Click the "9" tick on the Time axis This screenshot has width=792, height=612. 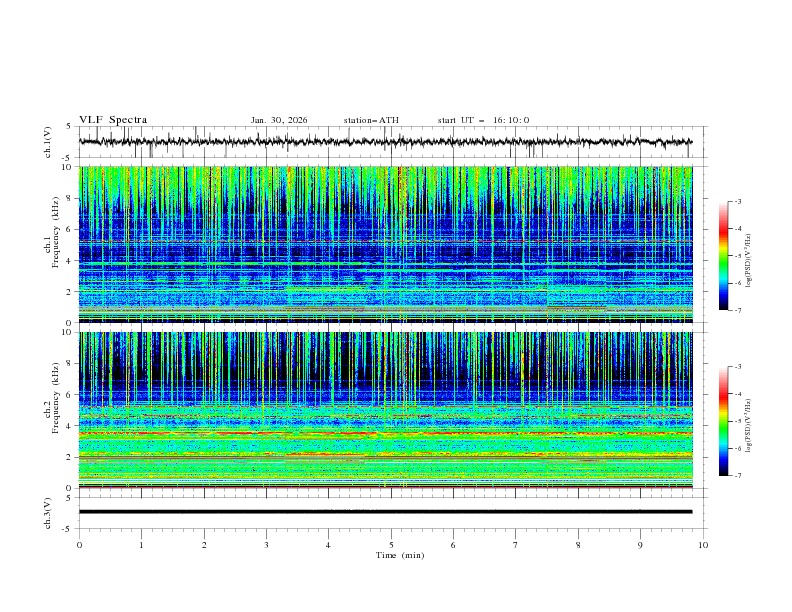coord(640,545)
